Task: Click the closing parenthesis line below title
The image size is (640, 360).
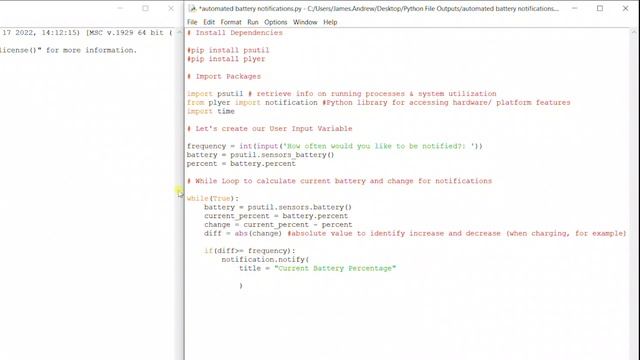Action: (241, 286)
